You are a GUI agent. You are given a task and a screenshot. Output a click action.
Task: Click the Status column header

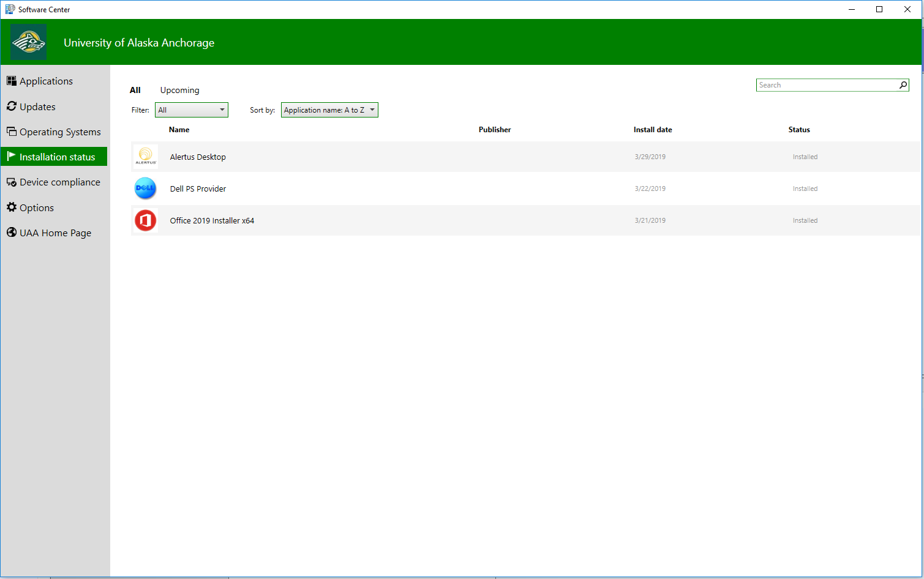[799, 130]
